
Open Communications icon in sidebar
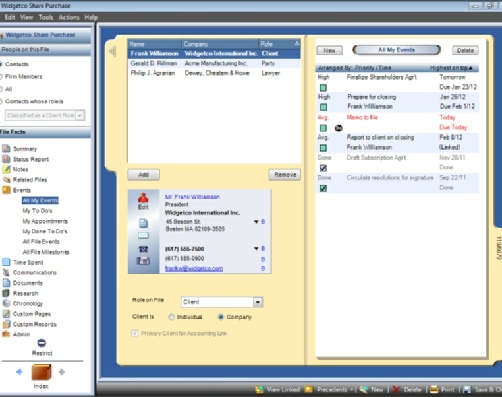(x=6, y=272)
